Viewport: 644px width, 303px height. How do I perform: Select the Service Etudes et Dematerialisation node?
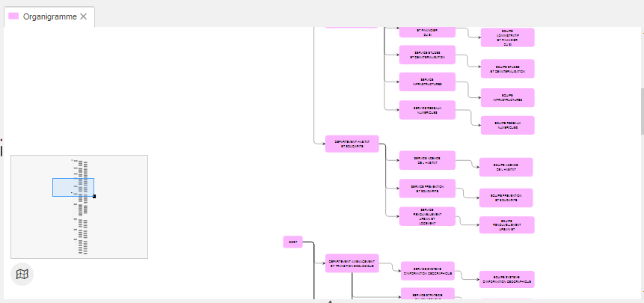[427, 55]
